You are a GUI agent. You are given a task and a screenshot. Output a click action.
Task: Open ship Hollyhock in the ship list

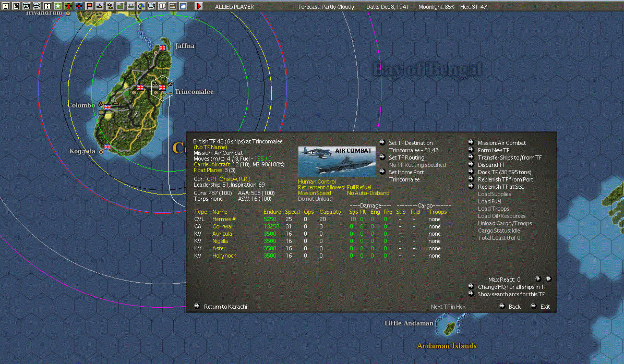coord(224,256)
